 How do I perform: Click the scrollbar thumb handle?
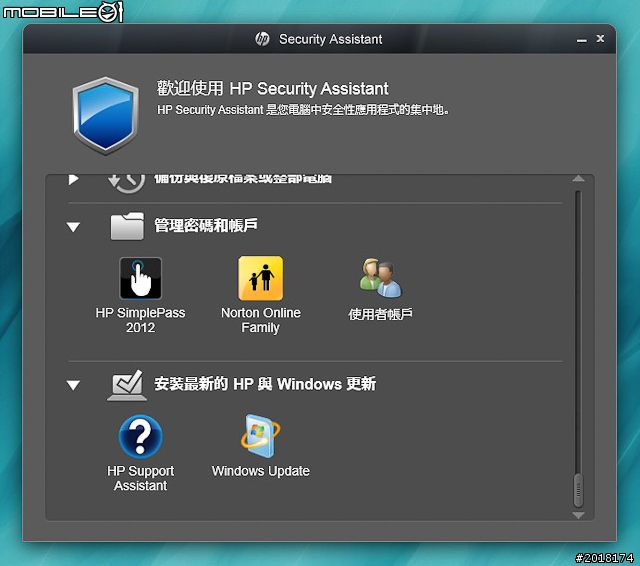(578, 490)
